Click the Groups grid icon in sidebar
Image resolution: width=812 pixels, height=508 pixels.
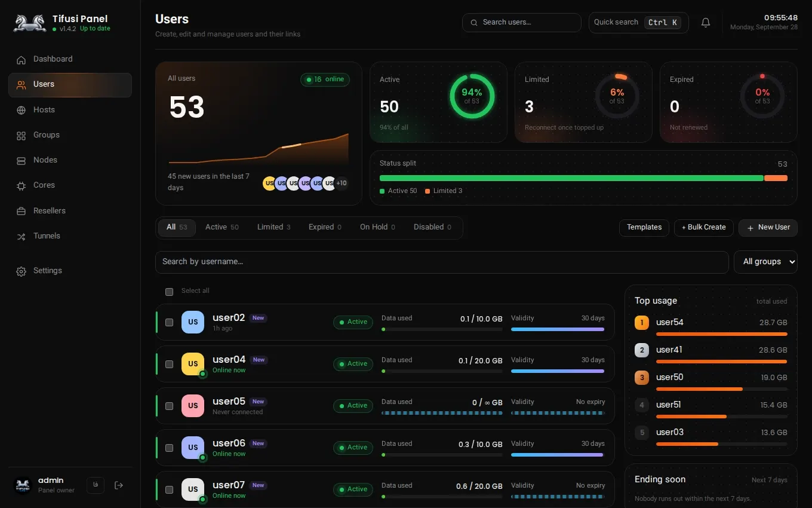21,136
